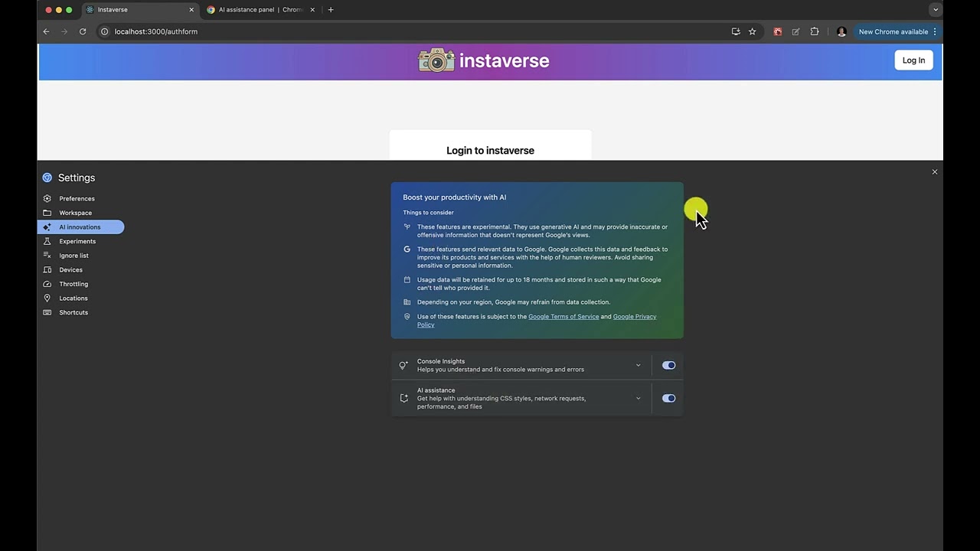Open a new browser tab
Image resolution: width=980 pixels, height=551 pixels.
[331, 10]
